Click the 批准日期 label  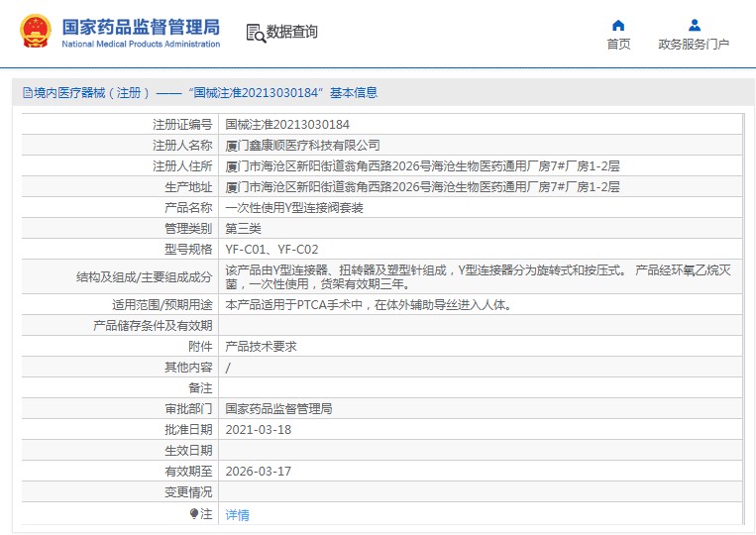[188, 429]
